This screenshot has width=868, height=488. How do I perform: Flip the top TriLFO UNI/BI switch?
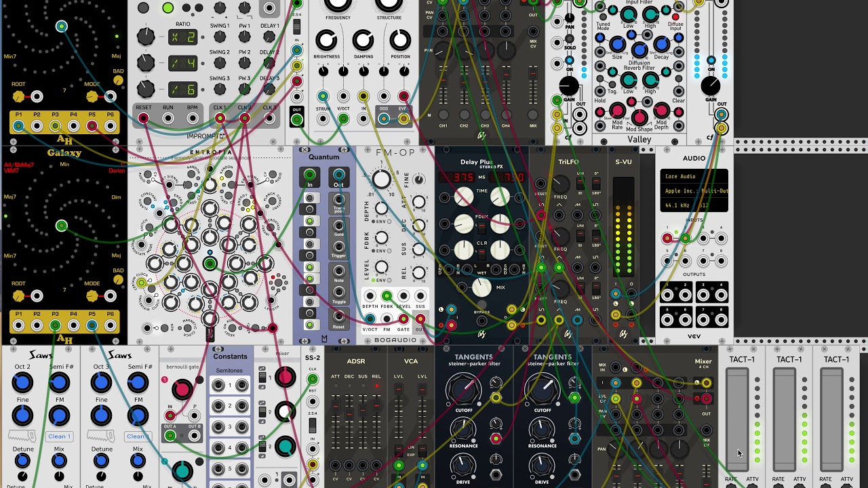[580, 184]
